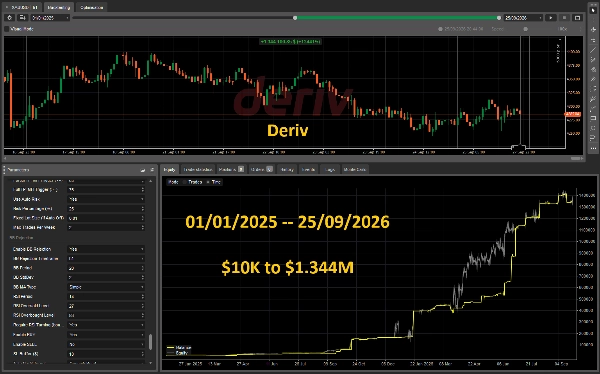
Task: Click the RSI Overbought Level value field
Action: [106, 315]
